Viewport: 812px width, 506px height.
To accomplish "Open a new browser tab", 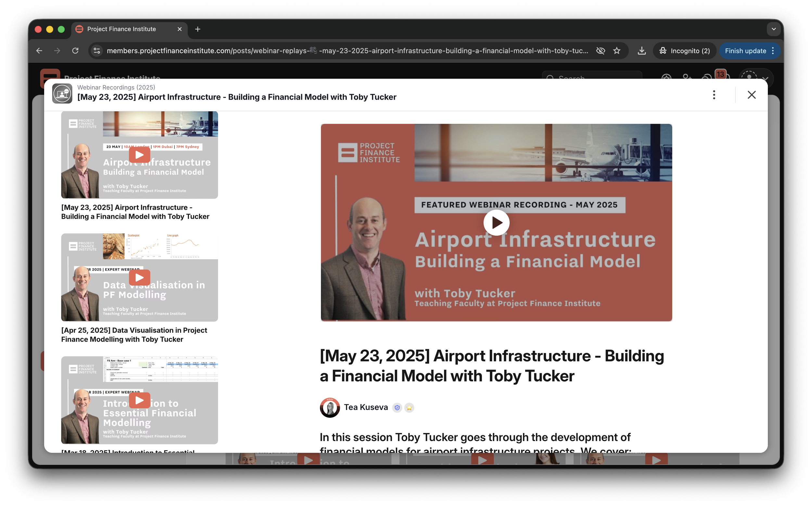I will tap(197, 29).
